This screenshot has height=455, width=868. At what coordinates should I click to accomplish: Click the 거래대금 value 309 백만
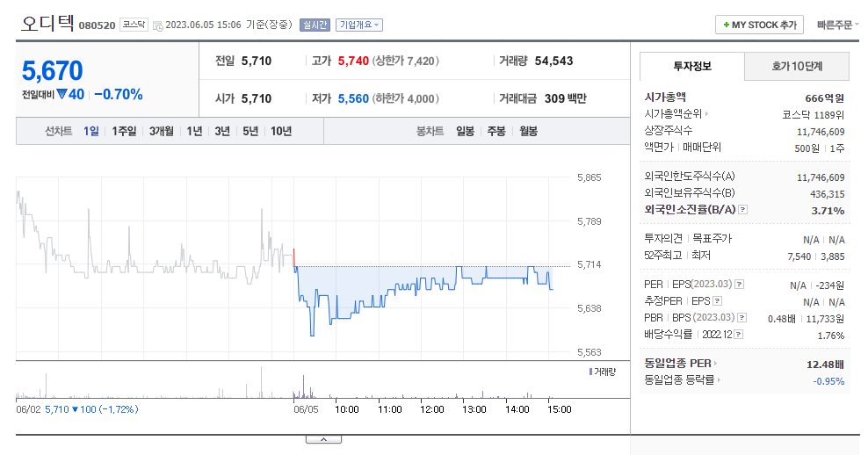click(565, 98)
